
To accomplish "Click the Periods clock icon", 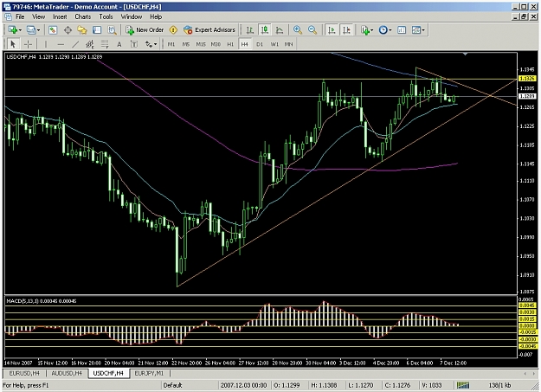I will [383, 30].
